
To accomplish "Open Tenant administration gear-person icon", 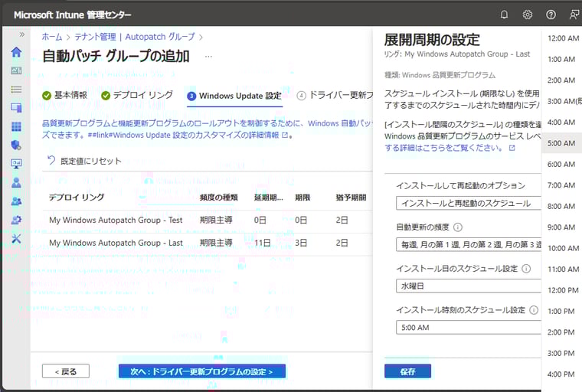I will point(16,220).
